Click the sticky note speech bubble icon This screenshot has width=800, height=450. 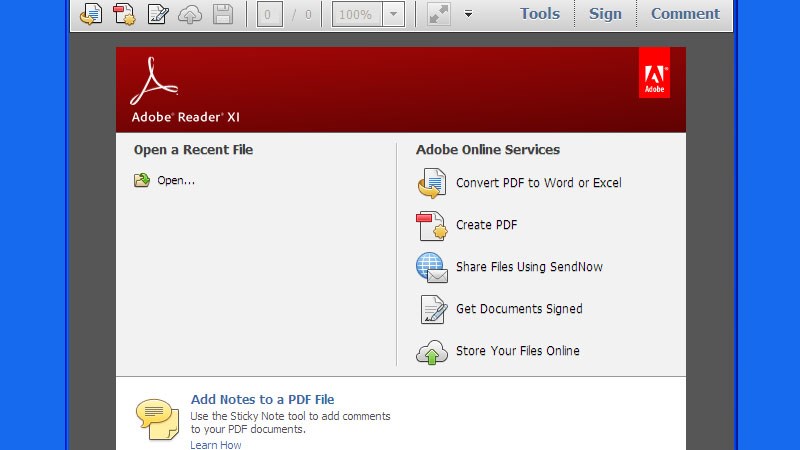tap(157, 419)
